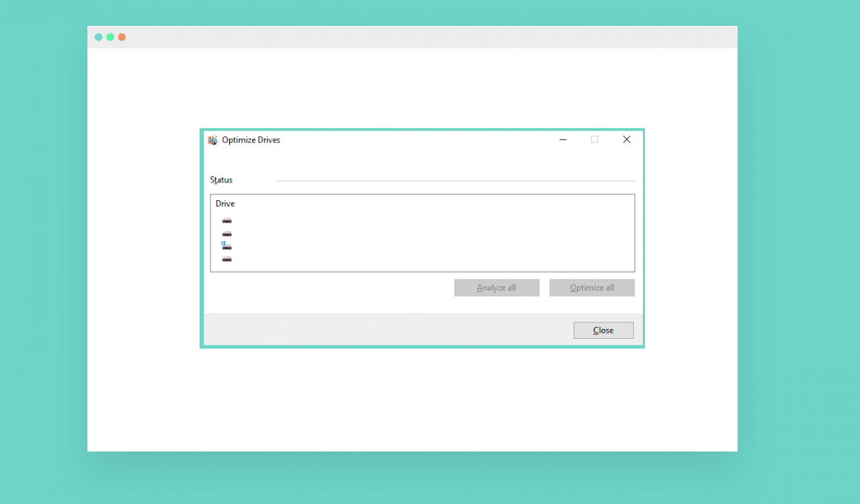Click the Analyze all button

coord(497,288)
